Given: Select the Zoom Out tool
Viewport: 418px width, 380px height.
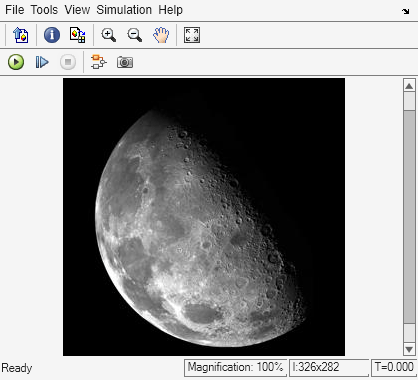Looking at the screenshot, I should pyautogui.click(x=135, y=35).
